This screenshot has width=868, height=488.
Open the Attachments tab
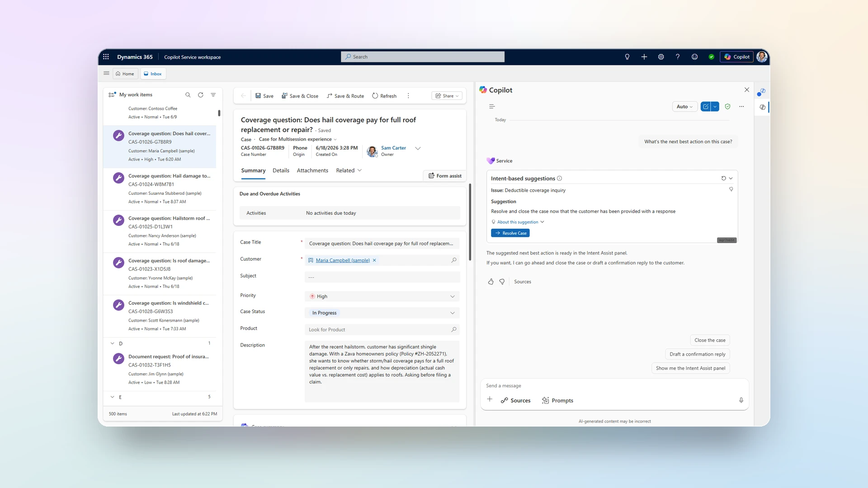[x=312, y=170]
